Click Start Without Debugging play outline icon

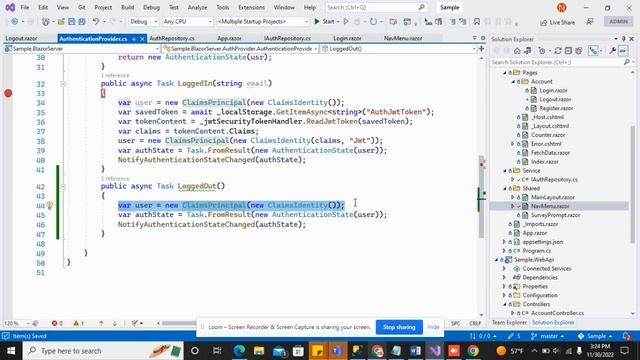pyautogui.click(x=346, y=22)
